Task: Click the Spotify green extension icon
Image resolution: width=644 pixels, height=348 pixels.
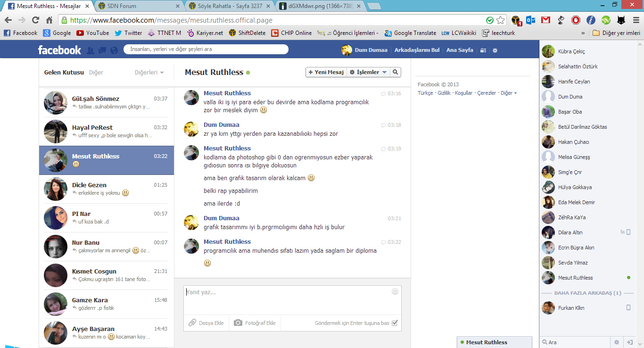Action: click(x=606, y=20)
